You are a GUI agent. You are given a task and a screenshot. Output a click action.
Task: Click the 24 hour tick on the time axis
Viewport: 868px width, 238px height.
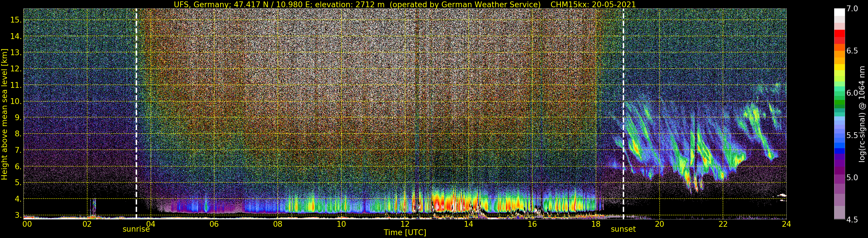pos(786,224)
